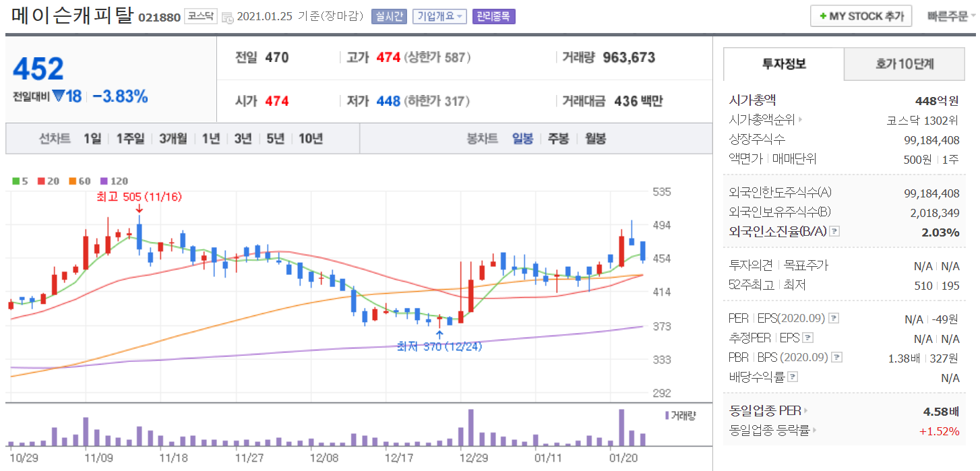Click the purple 120-day moving average legend swatch
This screenshot has height=471, width=980.
(x=104, y=181)
